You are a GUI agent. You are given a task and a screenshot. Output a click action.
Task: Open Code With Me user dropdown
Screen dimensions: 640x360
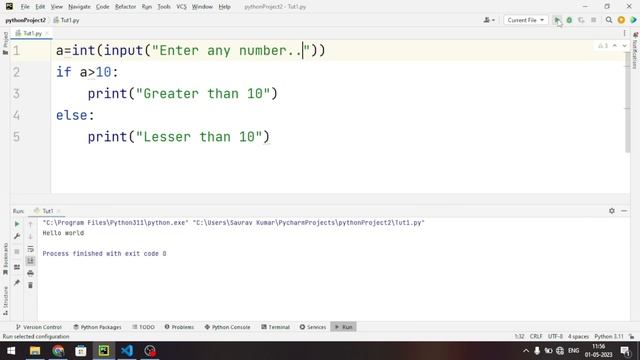[x=489, y=20]
